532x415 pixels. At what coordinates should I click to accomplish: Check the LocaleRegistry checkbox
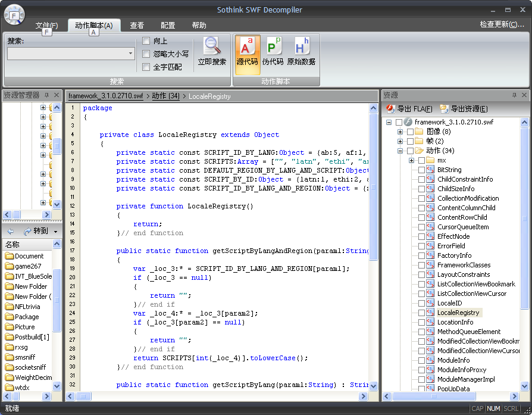tap(421, 313)
